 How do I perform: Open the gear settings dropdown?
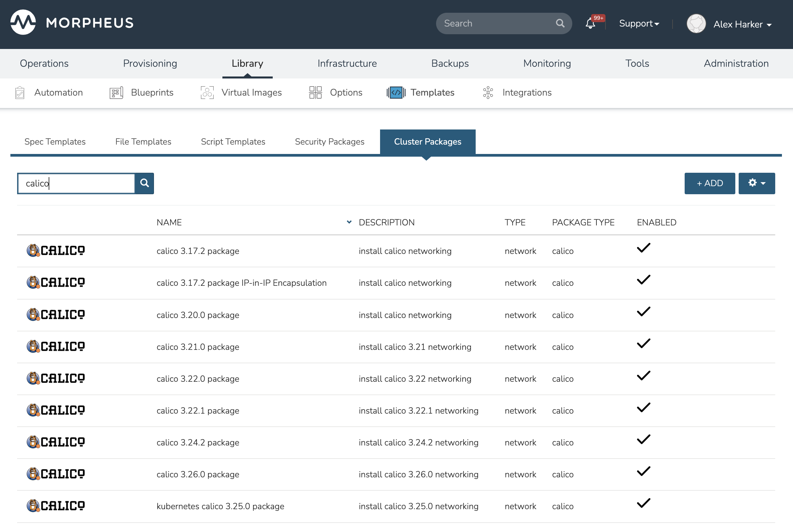tap(757, 183)
